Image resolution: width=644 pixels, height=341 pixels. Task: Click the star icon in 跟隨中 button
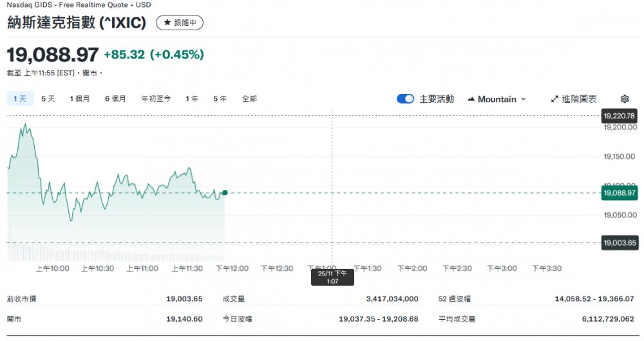[x=167, y=23]
